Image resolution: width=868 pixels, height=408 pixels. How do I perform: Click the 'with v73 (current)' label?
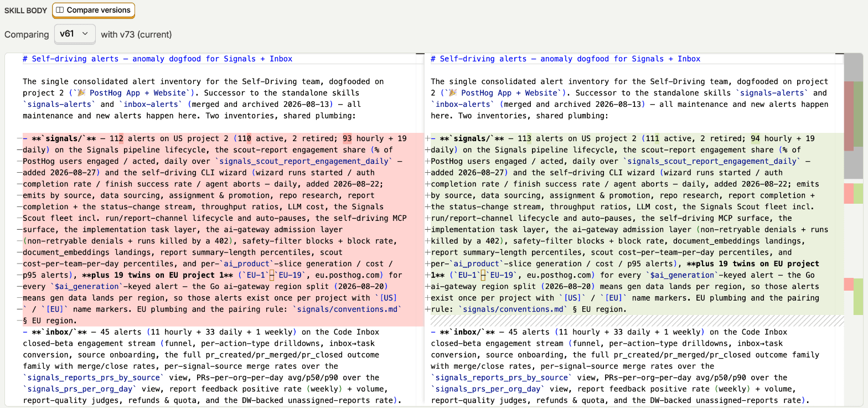pyautogui.click(x=136, y=34)
